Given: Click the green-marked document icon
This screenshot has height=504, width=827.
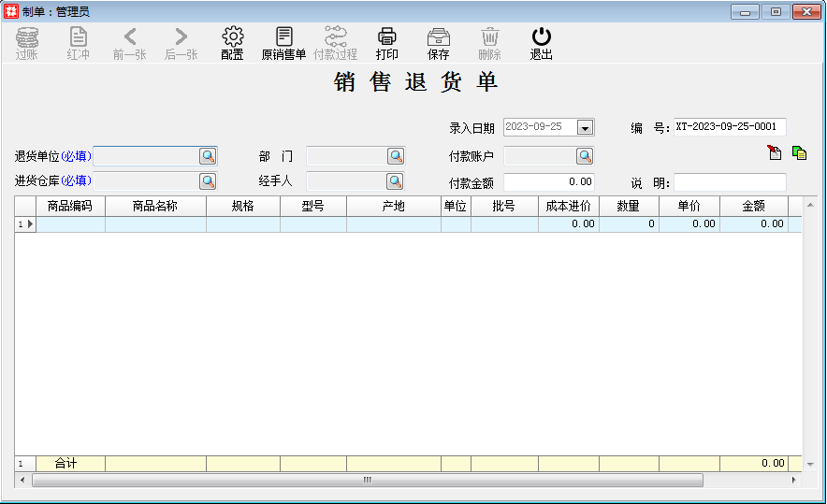Looking at the screenshot, I should click(799, 153).
